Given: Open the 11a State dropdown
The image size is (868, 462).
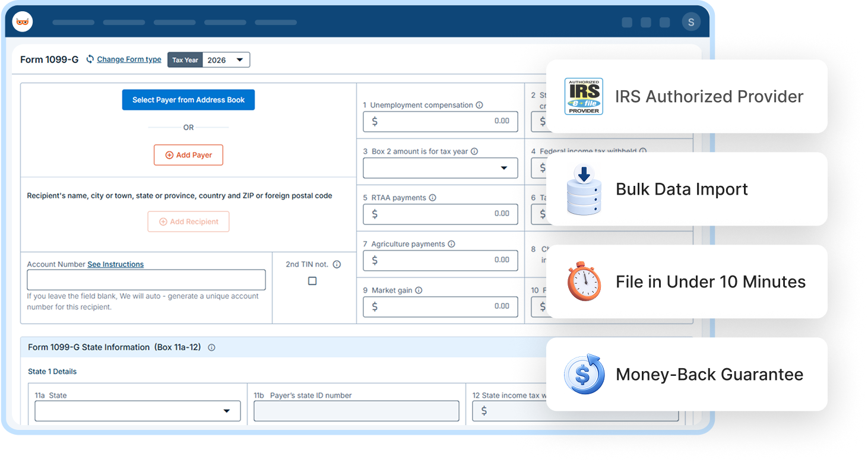Looking at the screenshot, I should click(x=138, y=411).
